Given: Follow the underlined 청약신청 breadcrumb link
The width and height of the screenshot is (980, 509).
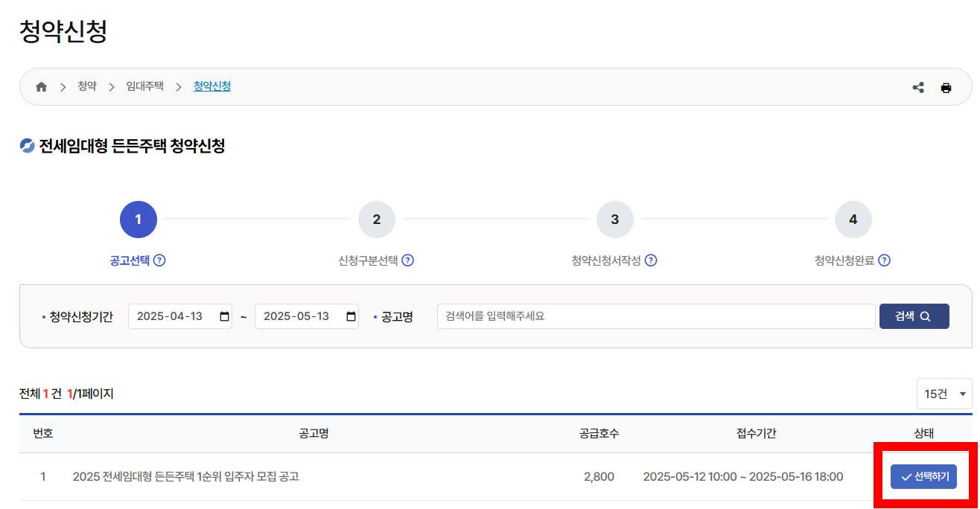Looking at the screenshot, I should (x=211, y=86).
